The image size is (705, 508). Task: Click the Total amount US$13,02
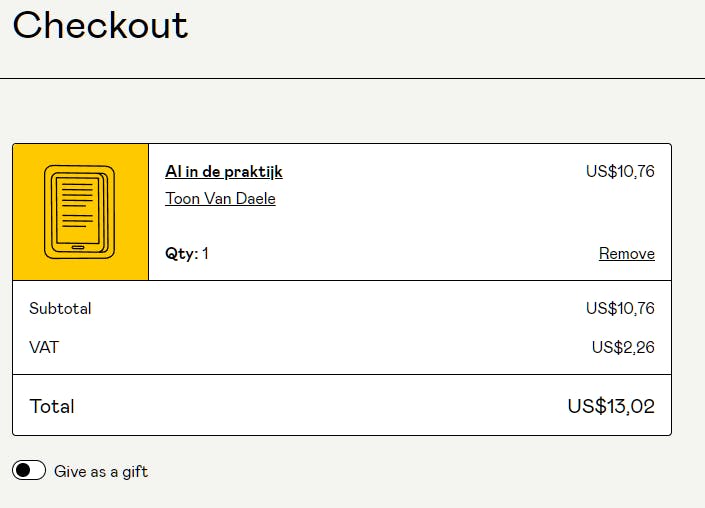coord(611,406)
